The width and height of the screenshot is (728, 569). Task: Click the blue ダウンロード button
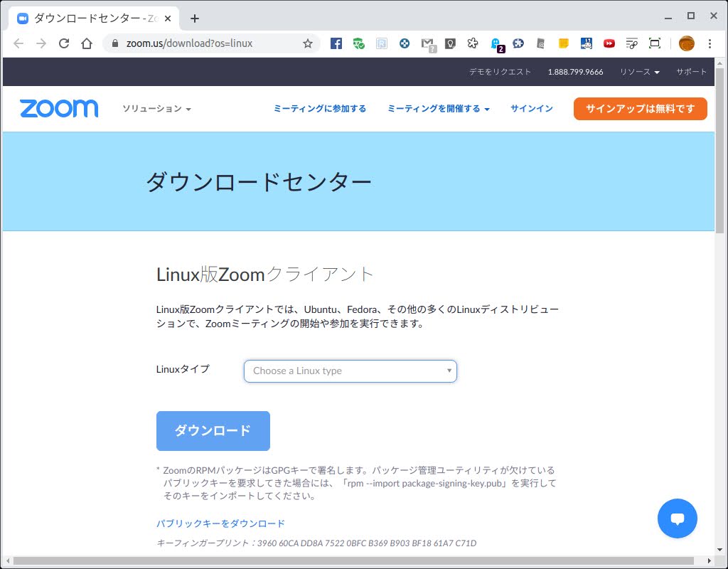(x=213, y=430)
